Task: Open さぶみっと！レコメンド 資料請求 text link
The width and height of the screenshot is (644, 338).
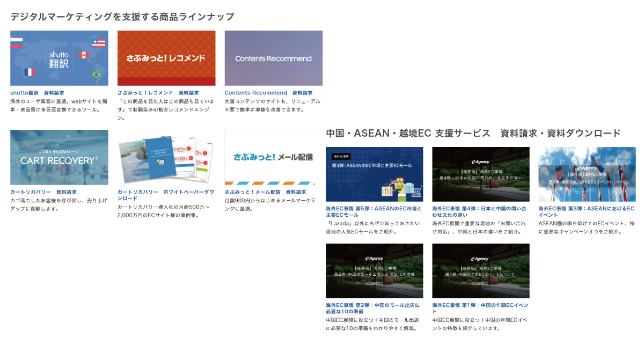Action: 158,93
